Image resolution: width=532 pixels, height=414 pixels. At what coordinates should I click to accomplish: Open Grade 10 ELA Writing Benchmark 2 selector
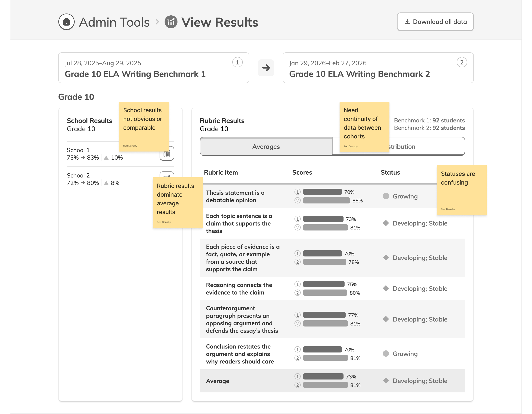point(378,68)
